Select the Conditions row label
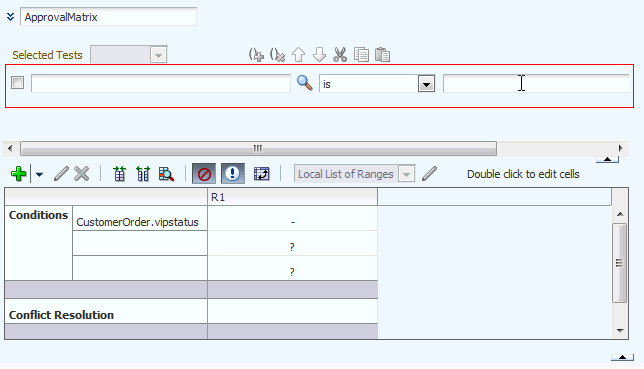 39,215
